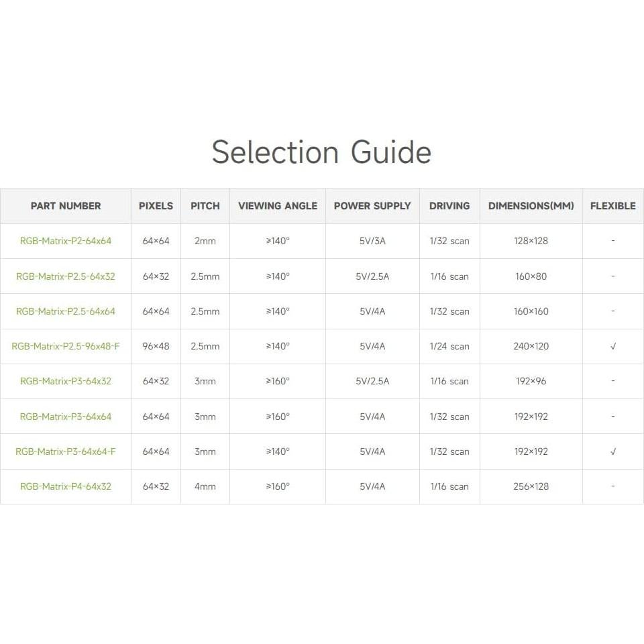Select the RGB-Matrix-P4-64x32 link
The width and height of the screenshot is (644, 644).
[x=66, y=486]
